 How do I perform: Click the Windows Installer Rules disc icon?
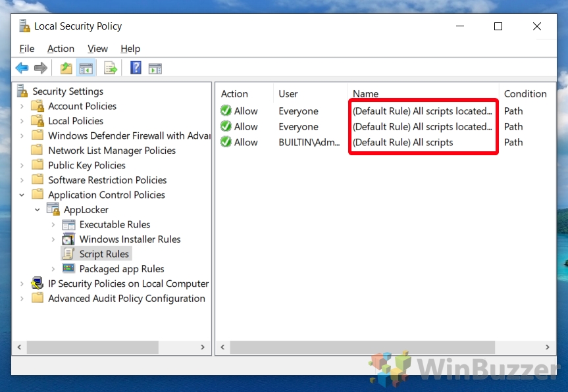68,239
